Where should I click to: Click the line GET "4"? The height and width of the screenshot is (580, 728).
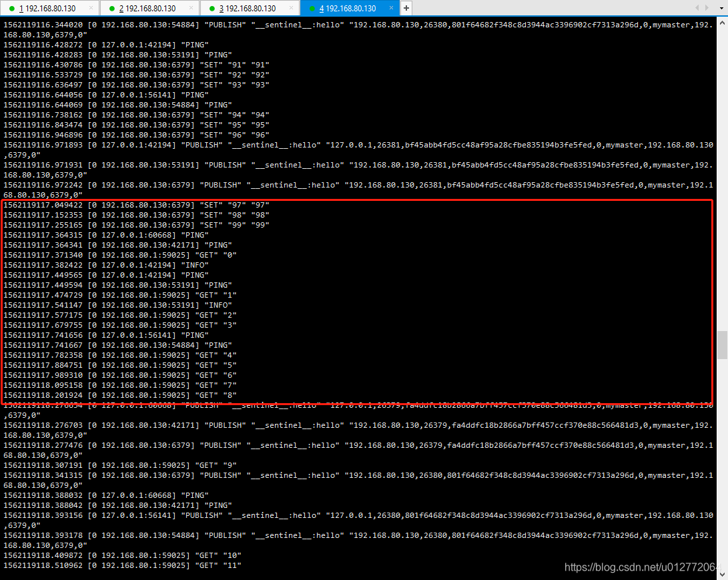point(120,355)
